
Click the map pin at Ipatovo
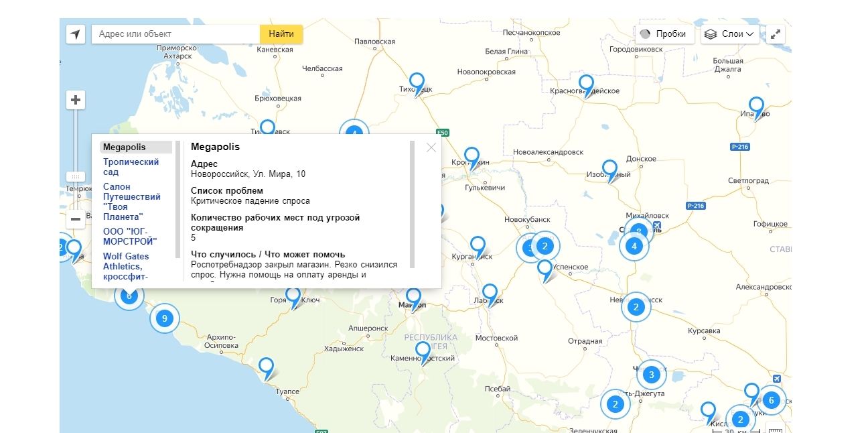(756, 107)
